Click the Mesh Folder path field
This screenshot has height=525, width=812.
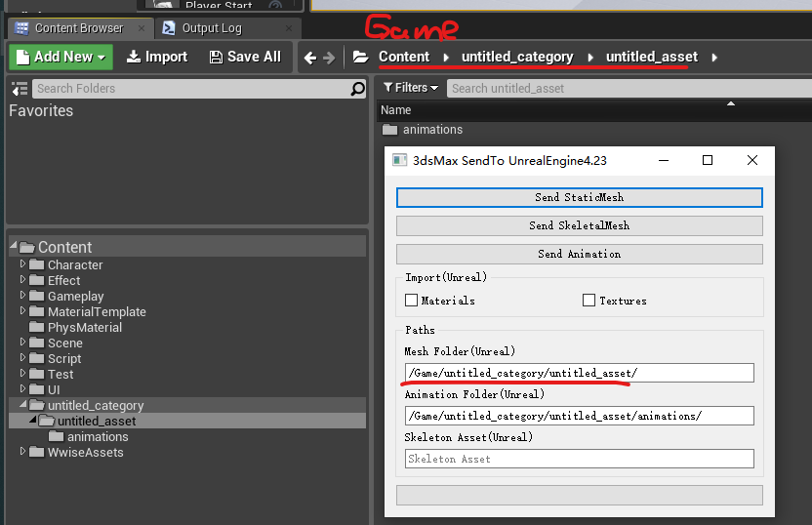580,373
